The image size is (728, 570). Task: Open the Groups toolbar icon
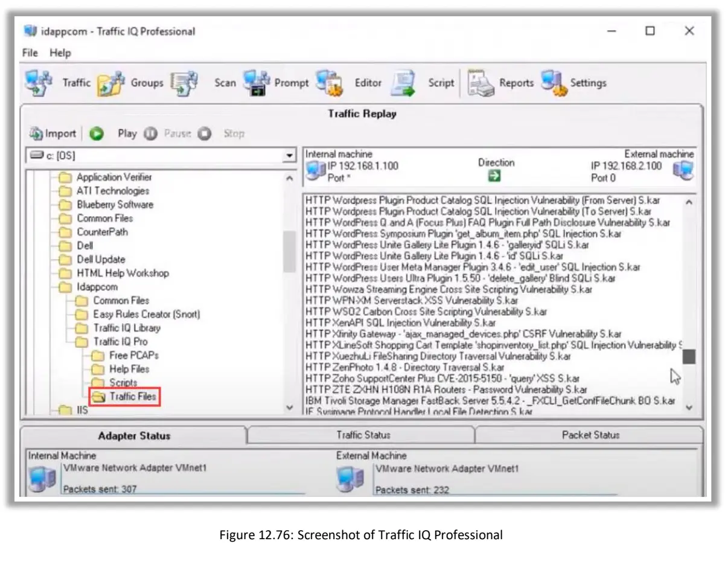[x=111, y=83]
